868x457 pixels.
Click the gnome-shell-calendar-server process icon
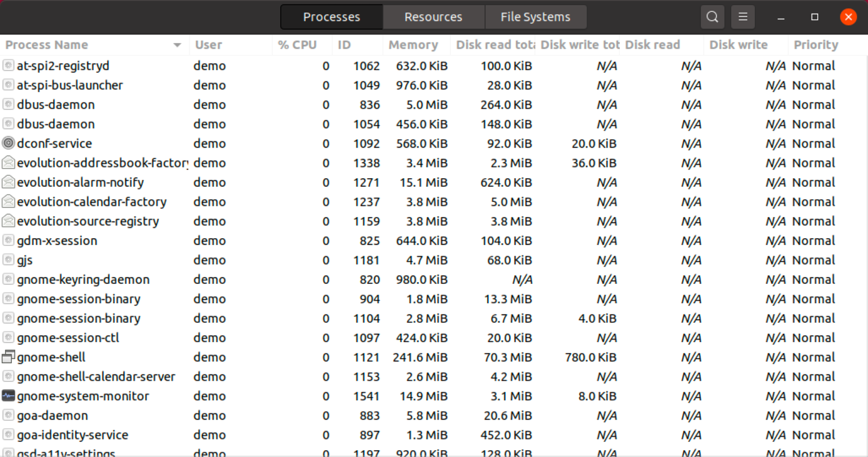(x=8, y=377)
